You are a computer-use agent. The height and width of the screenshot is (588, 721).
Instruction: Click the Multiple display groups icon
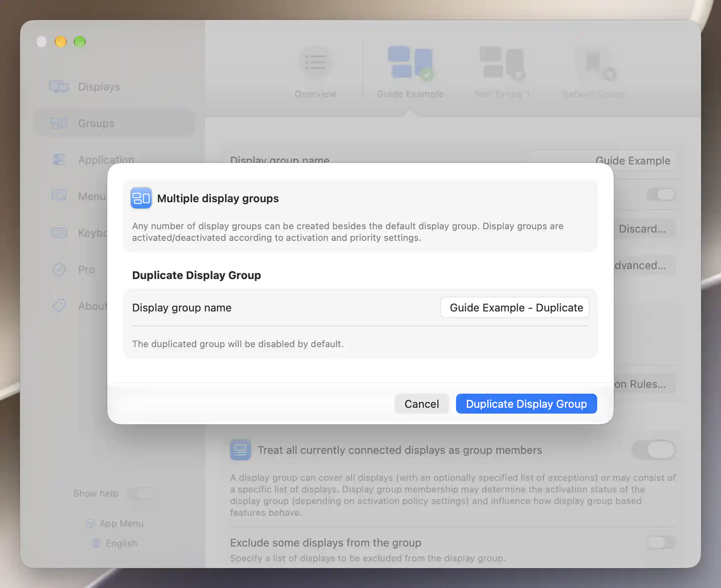(141, 198)
